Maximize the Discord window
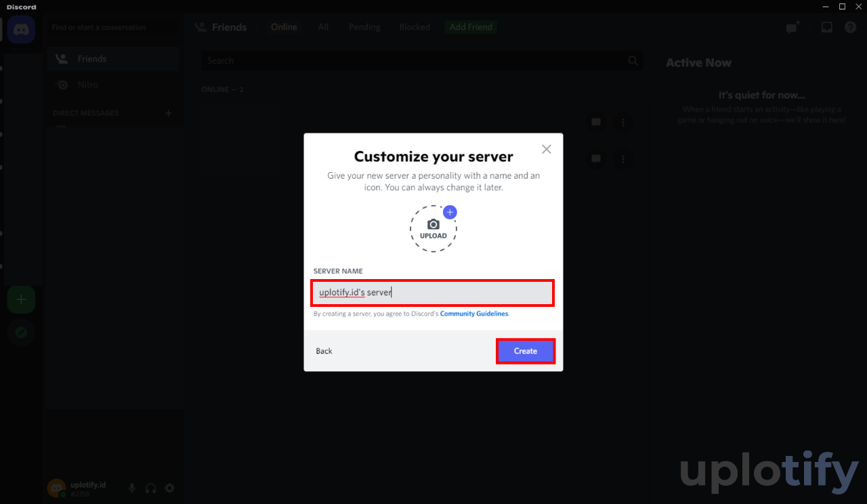Screen dimensions: 867x504 [842, 6]
